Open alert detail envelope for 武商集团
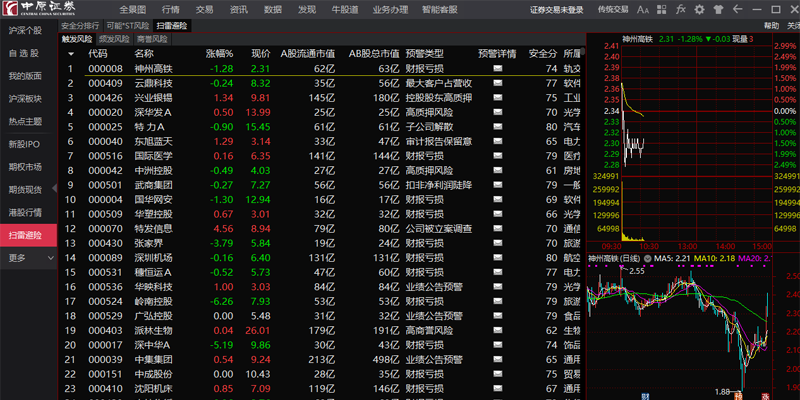 tap(497, 185)
